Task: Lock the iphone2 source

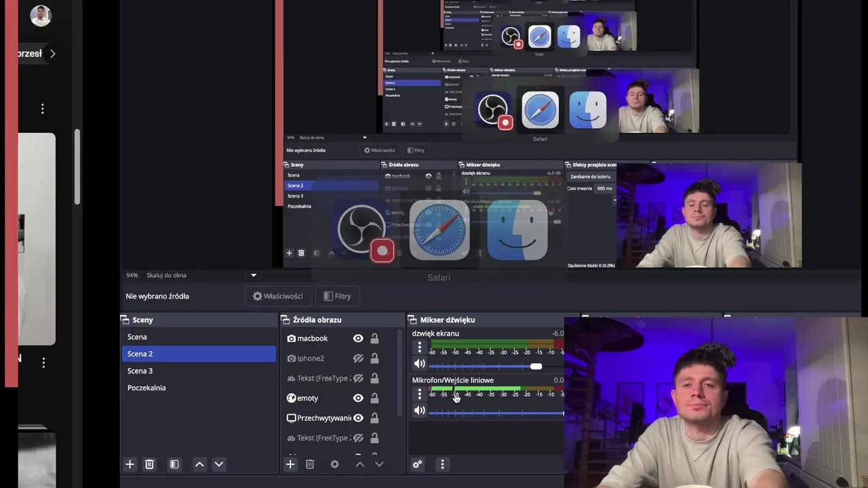Action: (374, 359)
